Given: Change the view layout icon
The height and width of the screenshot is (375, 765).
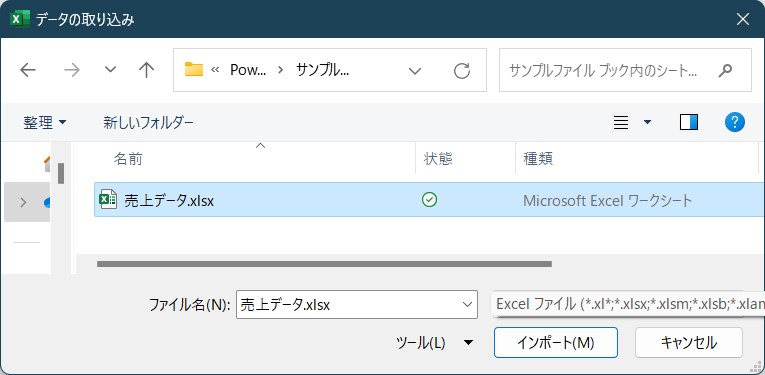Looking at the screenshot, I should point(621,122).
